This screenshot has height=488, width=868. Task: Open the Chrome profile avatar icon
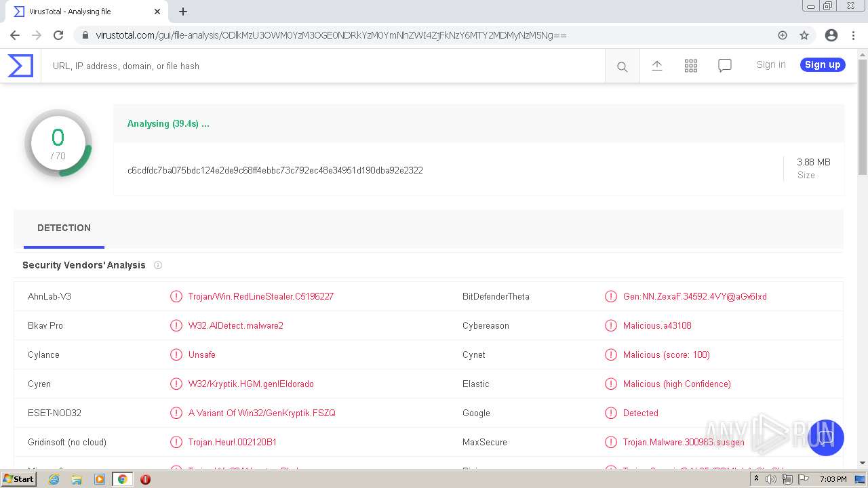point(831,35)
